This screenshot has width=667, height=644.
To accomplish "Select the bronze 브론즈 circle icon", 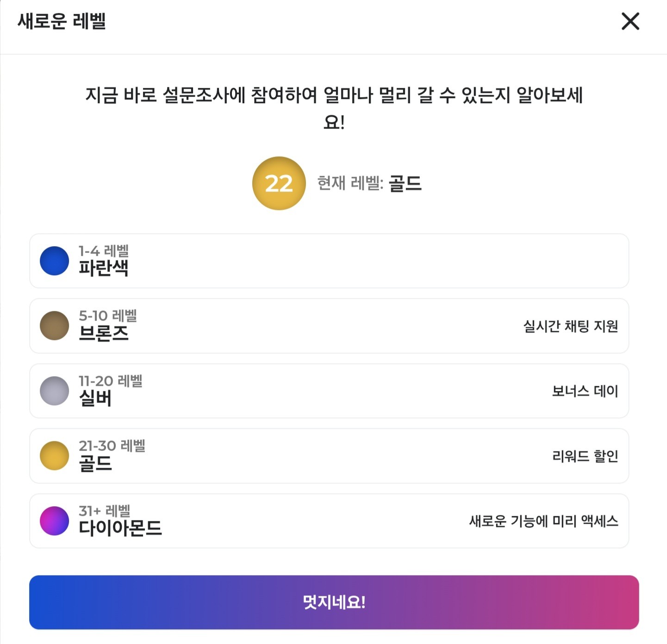I will [x=54, y=326].
